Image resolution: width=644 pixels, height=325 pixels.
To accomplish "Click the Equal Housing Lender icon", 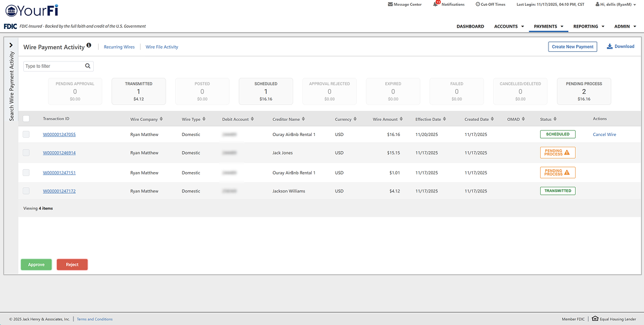I will [595, 318].
